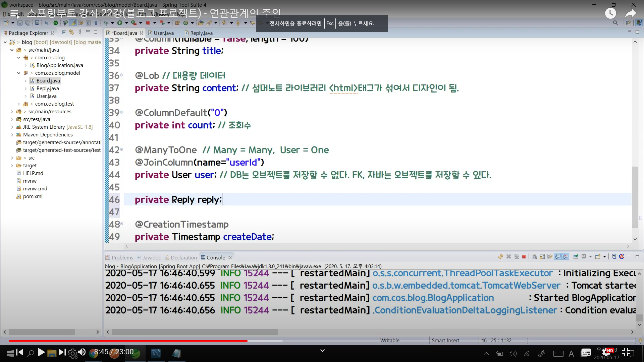Collapse the com.cos.blog.model package
Image resolution: width=644 pixels, height=362 pixels.
point(19,73)
